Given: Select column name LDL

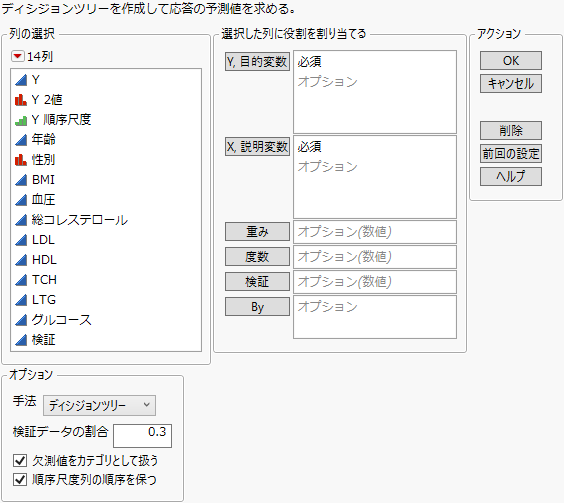Looking at the screenshot, I should click(x=43, y=240).
